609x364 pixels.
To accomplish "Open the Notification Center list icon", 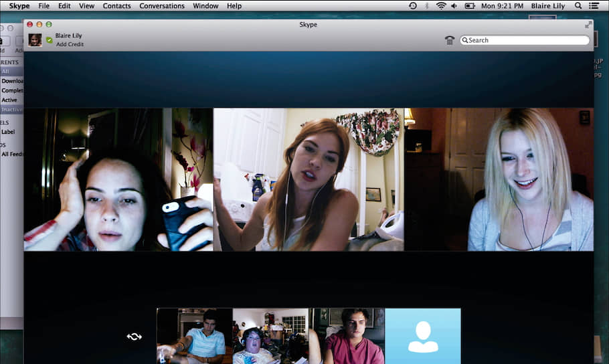I will (x=594, y=6).
